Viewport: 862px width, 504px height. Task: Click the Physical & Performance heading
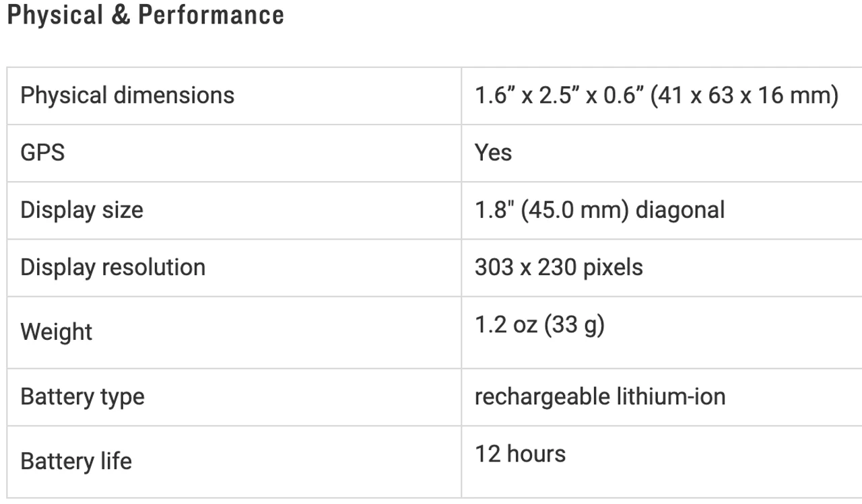tap(145, 15)
